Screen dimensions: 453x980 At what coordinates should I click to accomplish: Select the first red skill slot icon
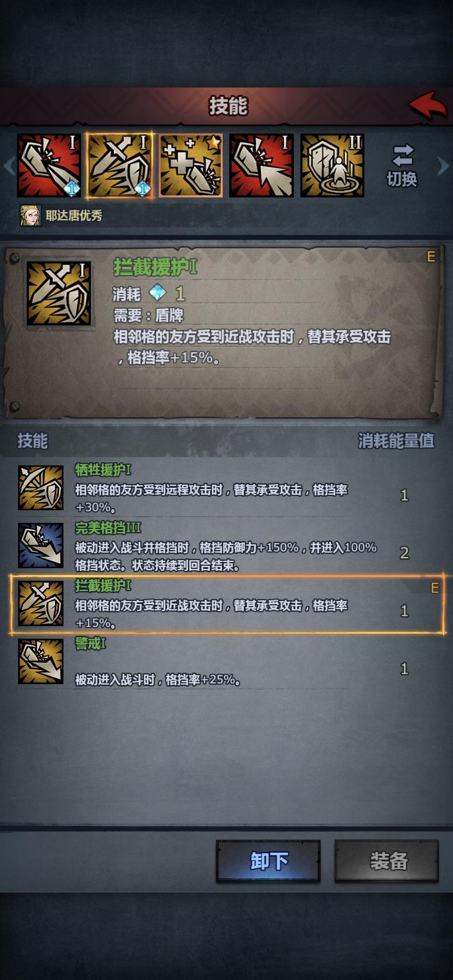point(49,165)
